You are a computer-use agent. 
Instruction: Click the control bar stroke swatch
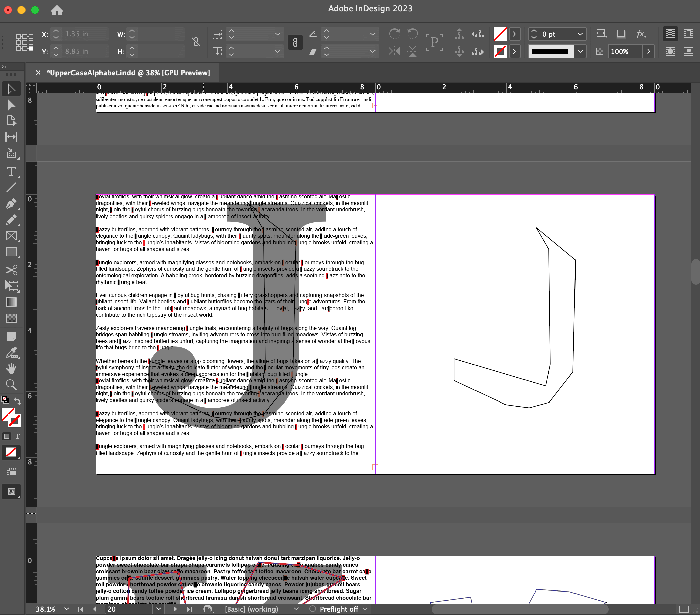point(500,51)
